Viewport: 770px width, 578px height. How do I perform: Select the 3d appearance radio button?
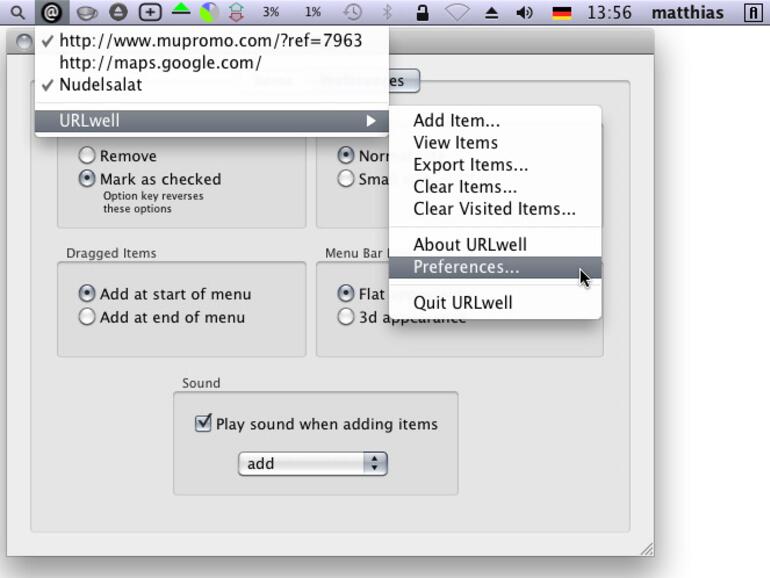click(x=346, y=317)
